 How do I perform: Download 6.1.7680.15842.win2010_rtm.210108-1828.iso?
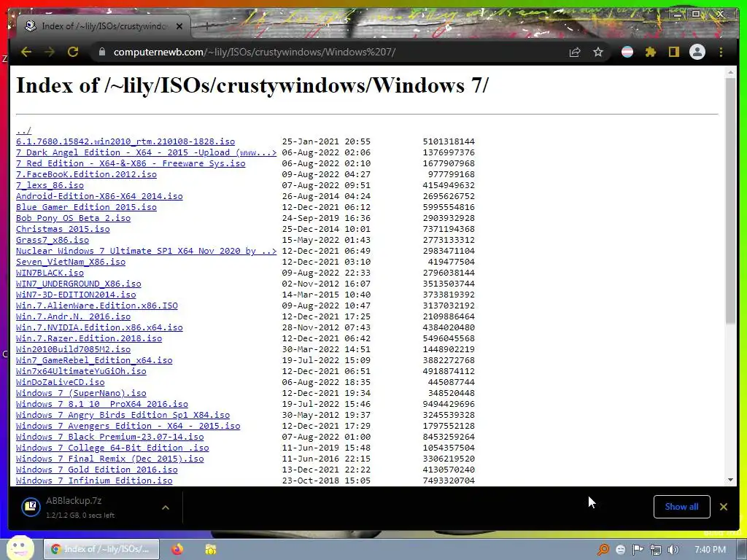pyautogui.click(x=125, y=141)
